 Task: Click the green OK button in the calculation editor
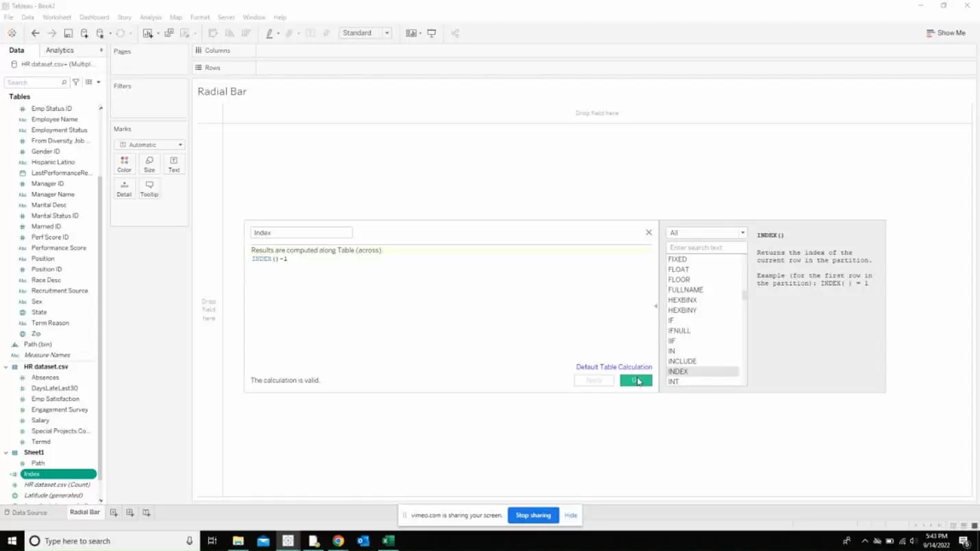coord(636,380)
